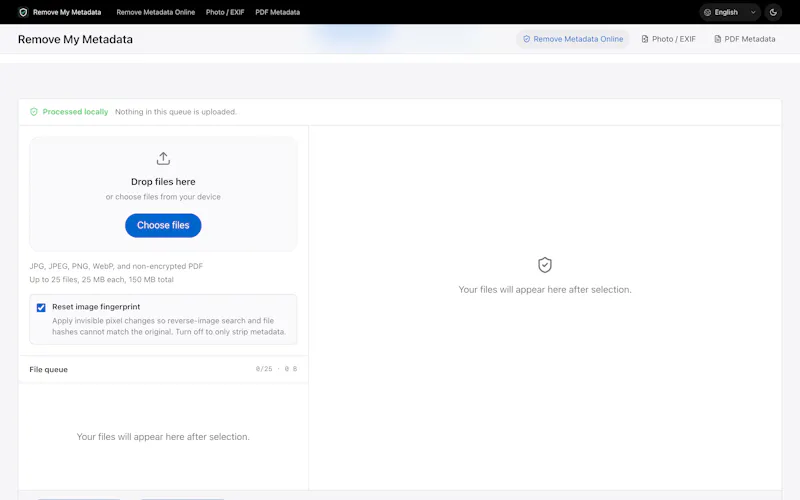Click the chevron arrow on language selector

753,12
